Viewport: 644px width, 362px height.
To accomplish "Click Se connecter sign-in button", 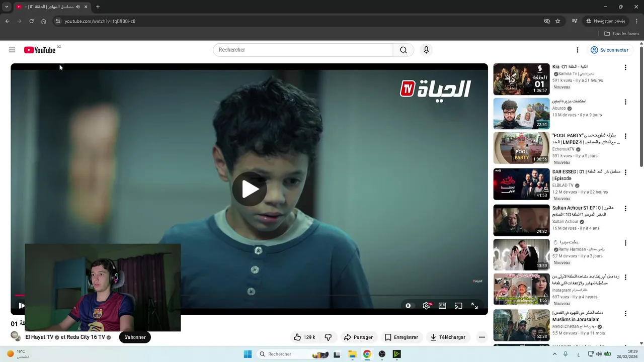I will [609, 50].
